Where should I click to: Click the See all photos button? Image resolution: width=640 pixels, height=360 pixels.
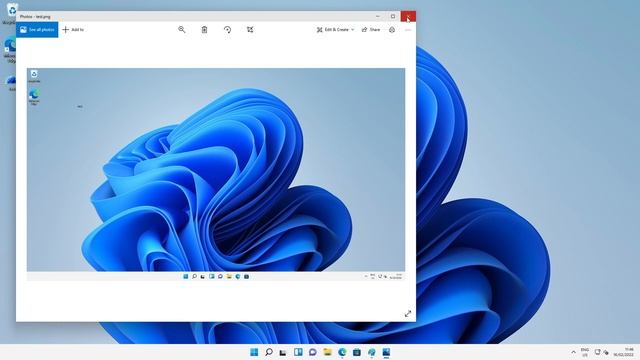click(37, 29)
